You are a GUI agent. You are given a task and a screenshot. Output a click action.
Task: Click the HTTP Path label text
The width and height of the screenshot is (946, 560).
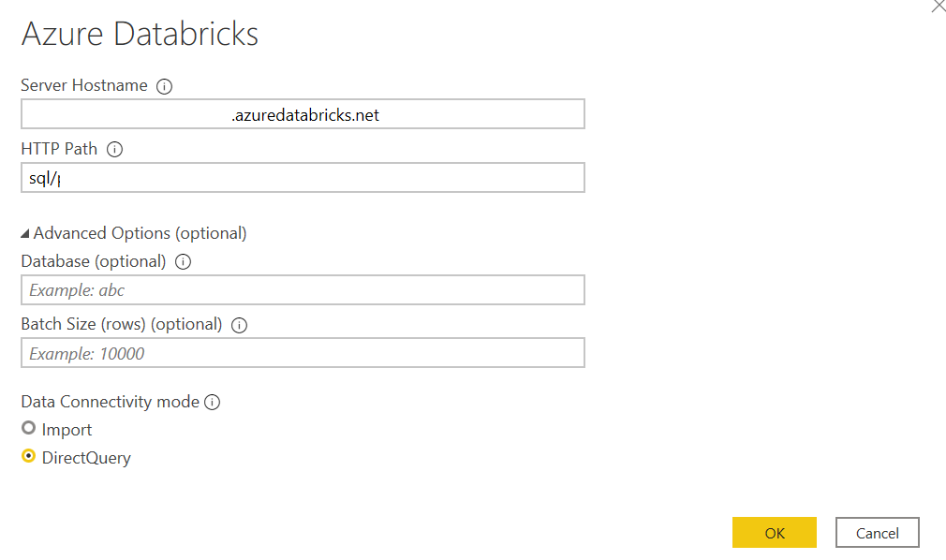59,149
